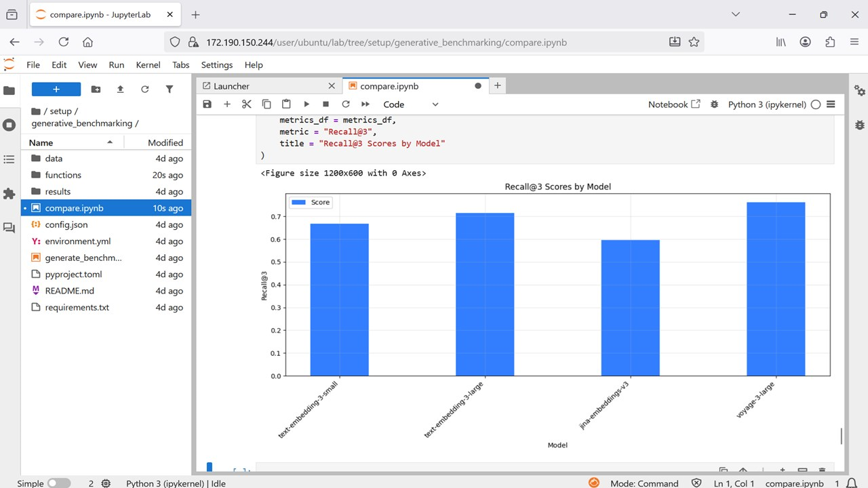
Task: Open the README.md file in file browser
Action: [69, 291]
